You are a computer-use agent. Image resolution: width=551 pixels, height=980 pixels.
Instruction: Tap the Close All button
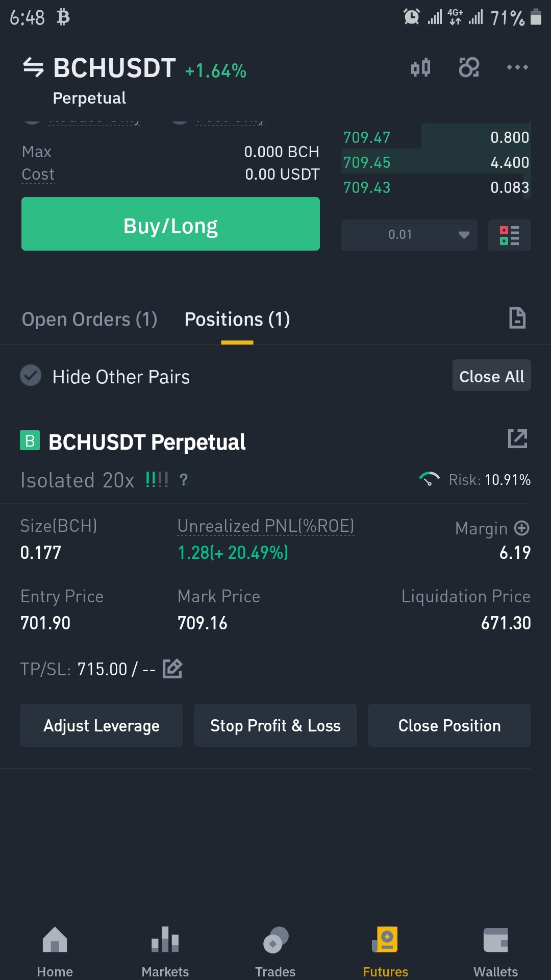(492, 376)
